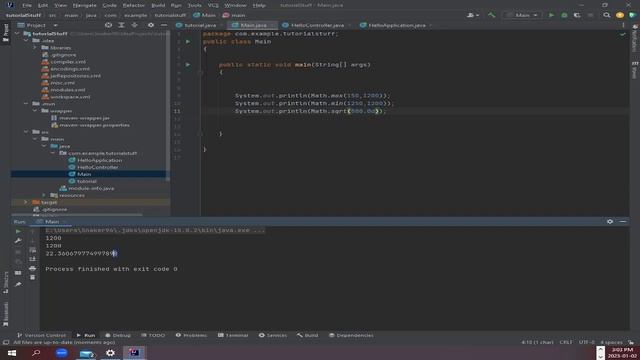Viewport: 640px width, 360px height.
Task: Click Run with Coverage icon in toolbar
Action: coord(577,15)
